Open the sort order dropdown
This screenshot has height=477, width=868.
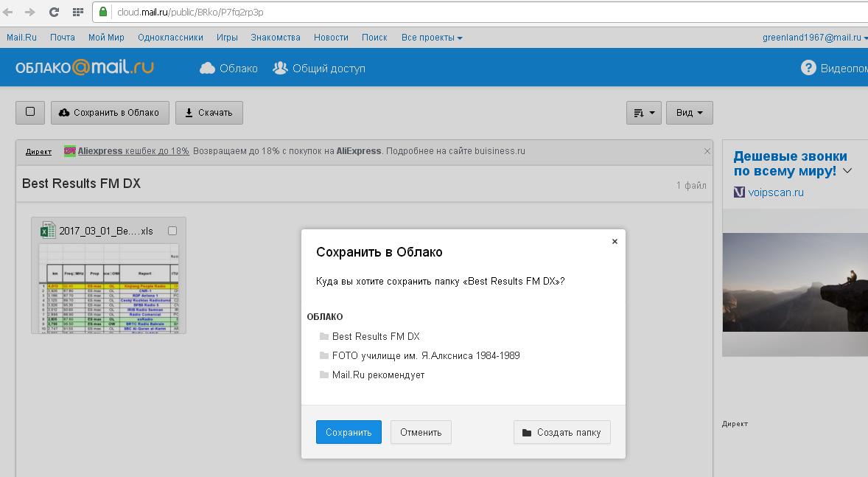point(644,113)
